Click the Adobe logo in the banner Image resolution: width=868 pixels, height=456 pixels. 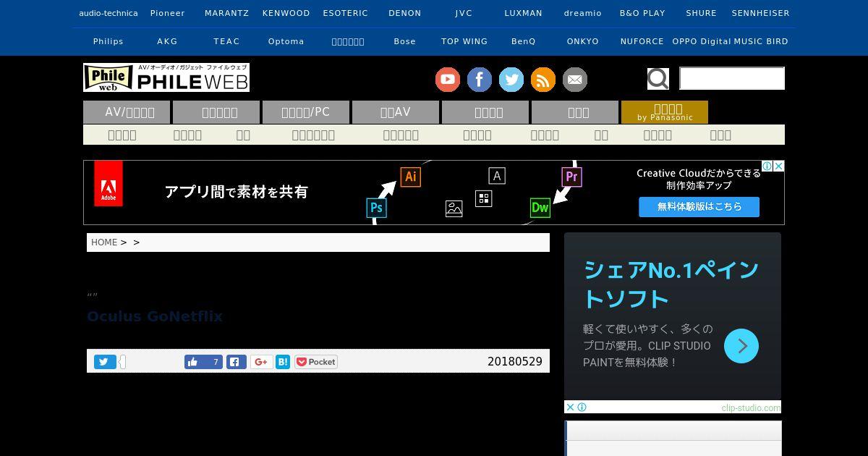[109, 184]
